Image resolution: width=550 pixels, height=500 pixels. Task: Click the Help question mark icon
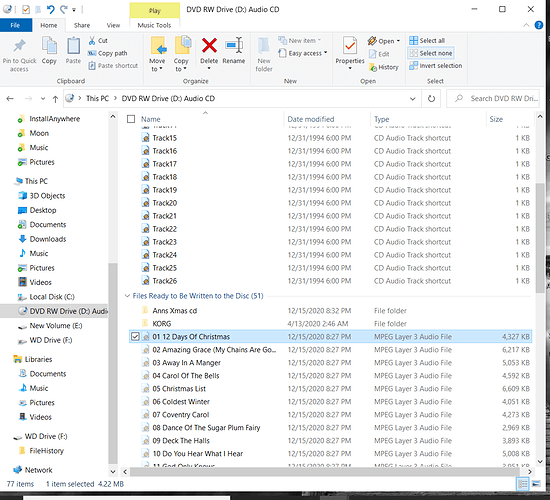pyautogui.click(x=538, y=25)
